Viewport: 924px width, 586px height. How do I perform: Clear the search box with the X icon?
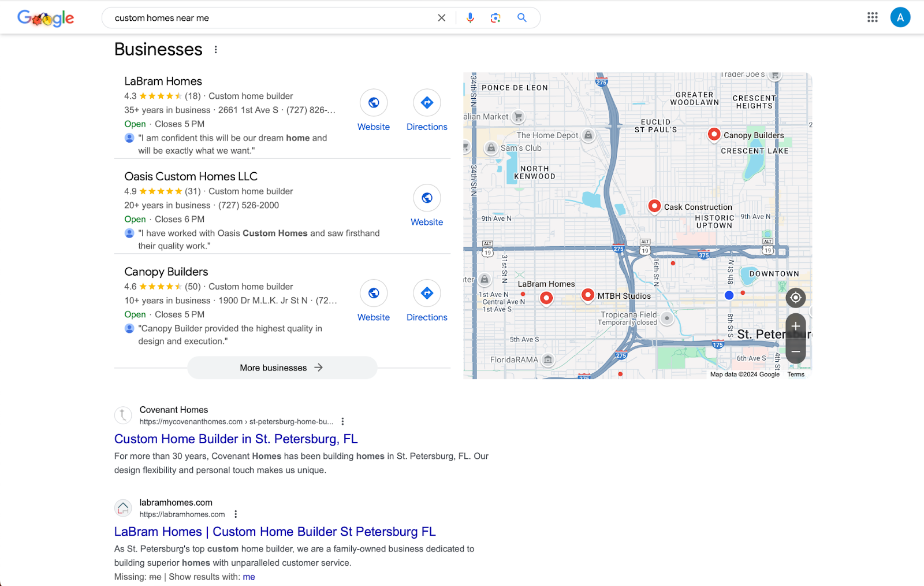click(442, 18)
